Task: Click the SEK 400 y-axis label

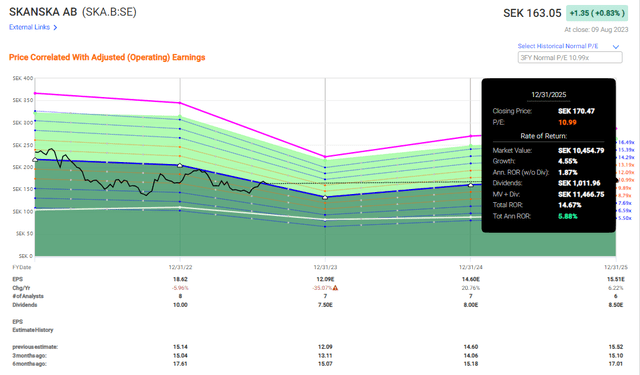Action: (x=23, y=78)
